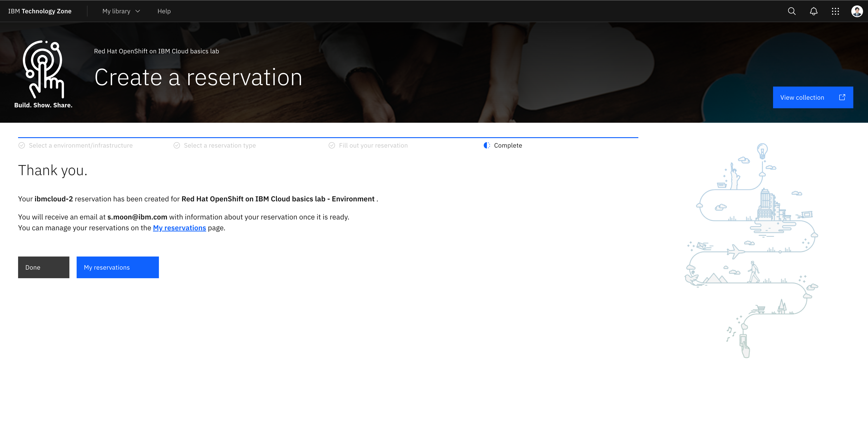Click the checkmark icon for environment step
868x438 pixels.
(22, 146)
